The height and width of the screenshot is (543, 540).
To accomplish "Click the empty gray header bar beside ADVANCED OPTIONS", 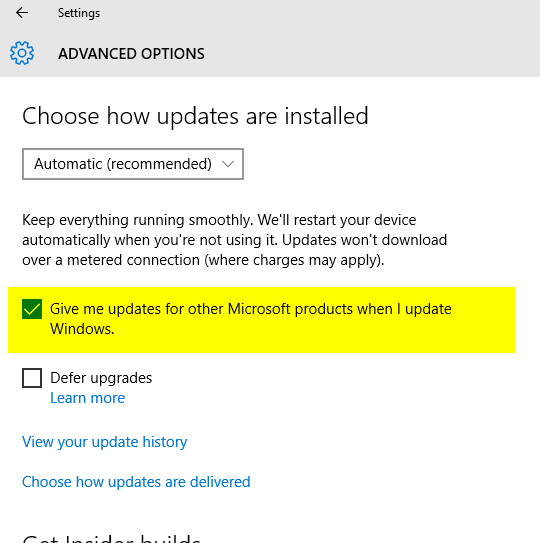I will 371,54.
